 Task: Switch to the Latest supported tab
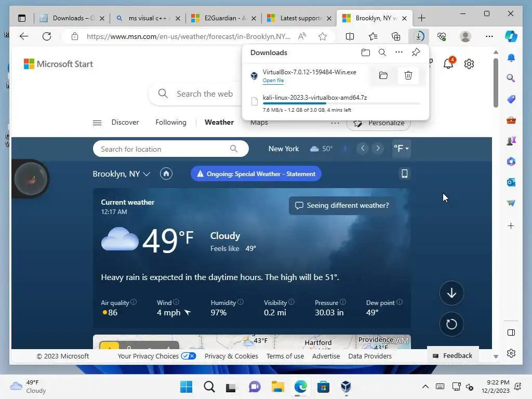299,18
